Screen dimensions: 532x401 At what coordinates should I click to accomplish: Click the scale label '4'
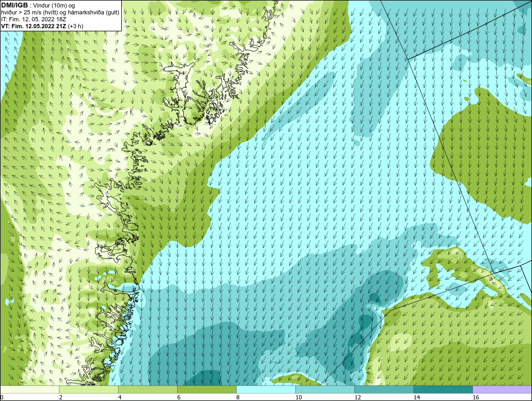(x=120, y=397)
